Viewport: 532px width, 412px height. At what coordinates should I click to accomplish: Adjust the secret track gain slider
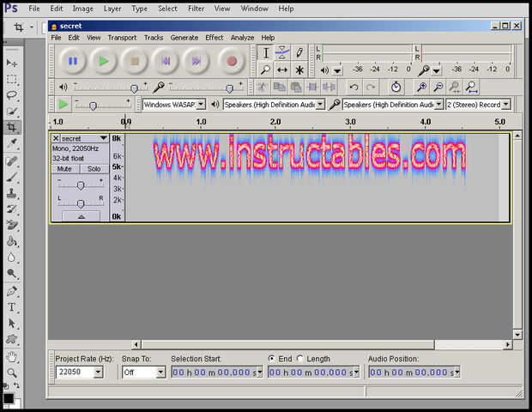tap(81, 185)
